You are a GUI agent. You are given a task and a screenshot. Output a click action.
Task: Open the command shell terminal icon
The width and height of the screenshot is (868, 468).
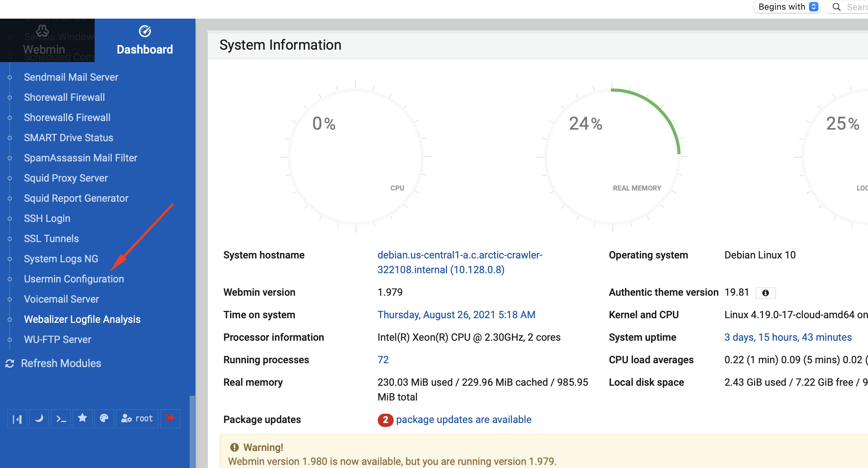tap(61, 419)
